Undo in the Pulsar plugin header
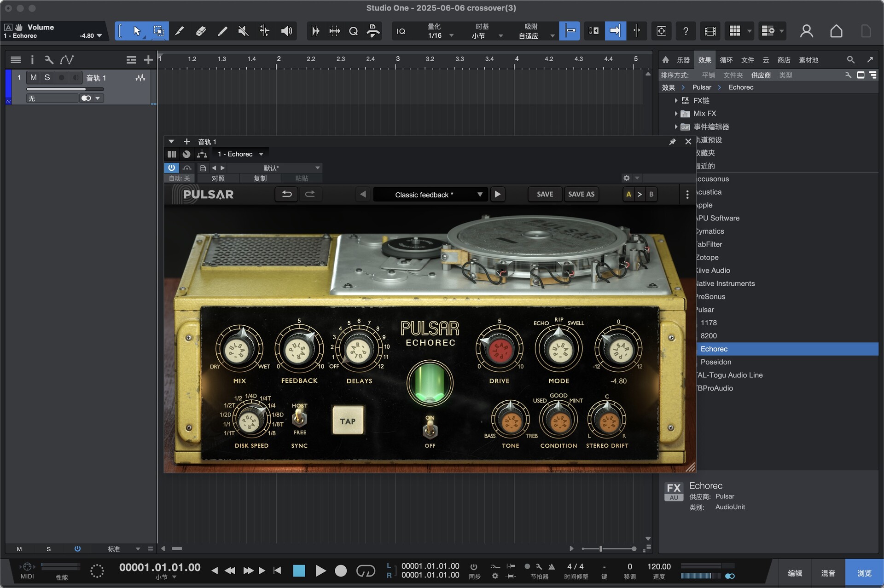Screen dimensions: 884x588 click(286, 194)
